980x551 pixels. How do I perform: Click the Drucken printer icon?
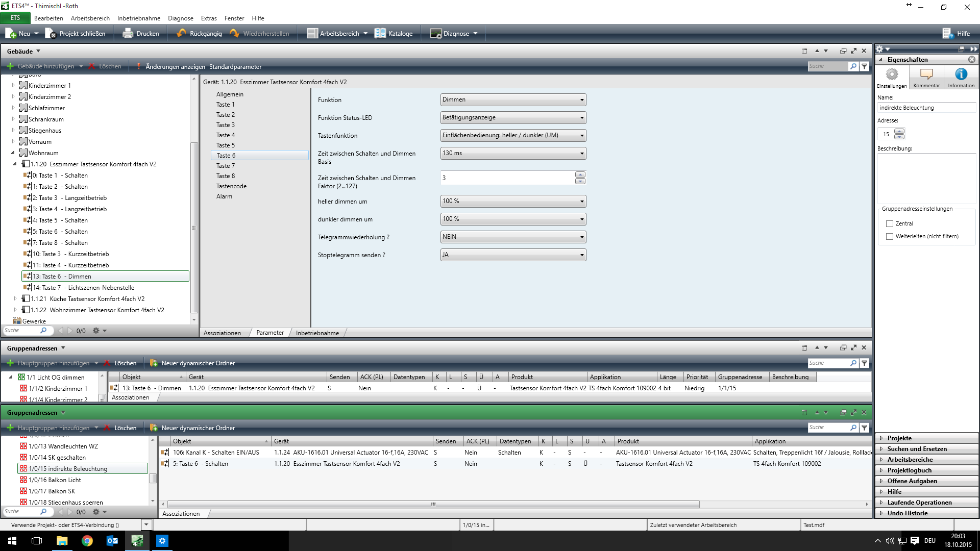tap(128, 34)
